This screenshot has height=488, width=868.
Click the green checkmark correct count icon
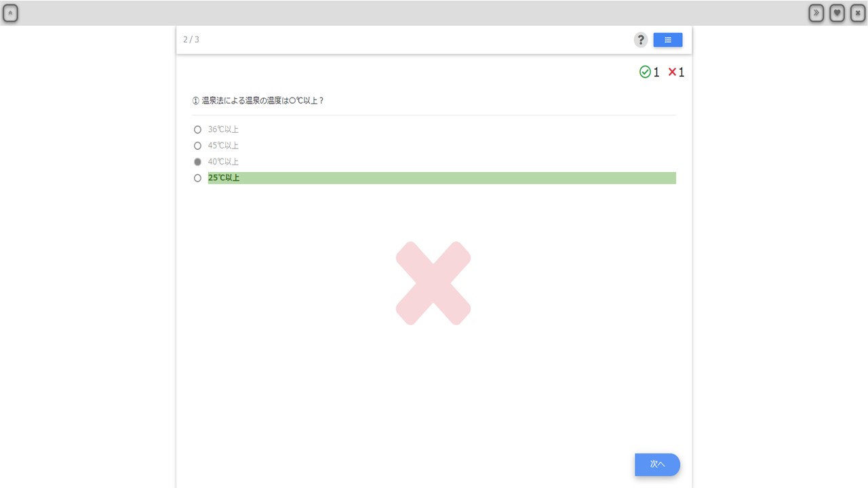click(645, 72)
